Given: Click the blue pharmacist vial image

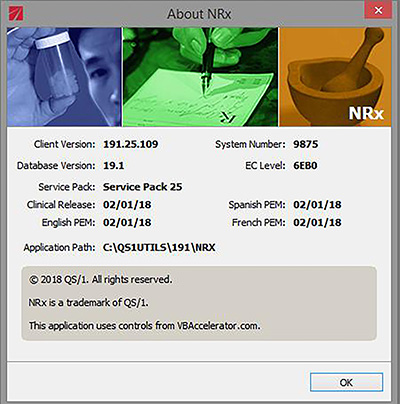Looking at the screenshot, I should click(64, 77).
